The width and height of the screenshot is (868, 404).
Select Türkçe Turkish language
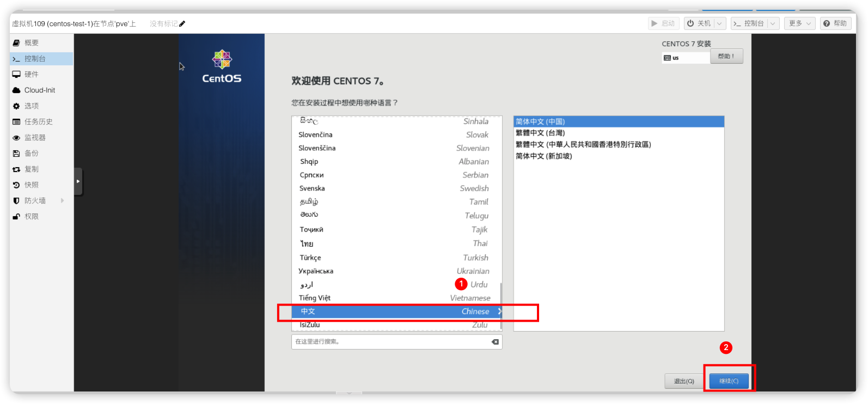(x=396, y=258)
